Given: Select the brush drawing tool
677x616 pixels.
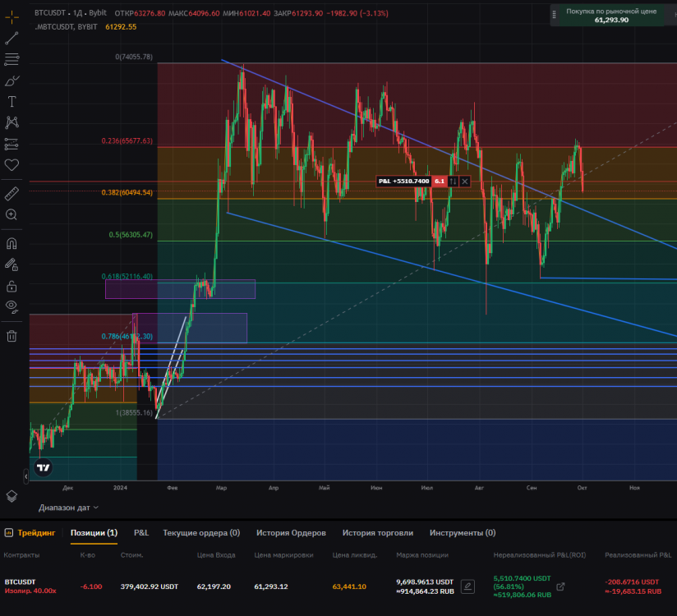Looking at the screenshot, I should [x=12, y=80].
